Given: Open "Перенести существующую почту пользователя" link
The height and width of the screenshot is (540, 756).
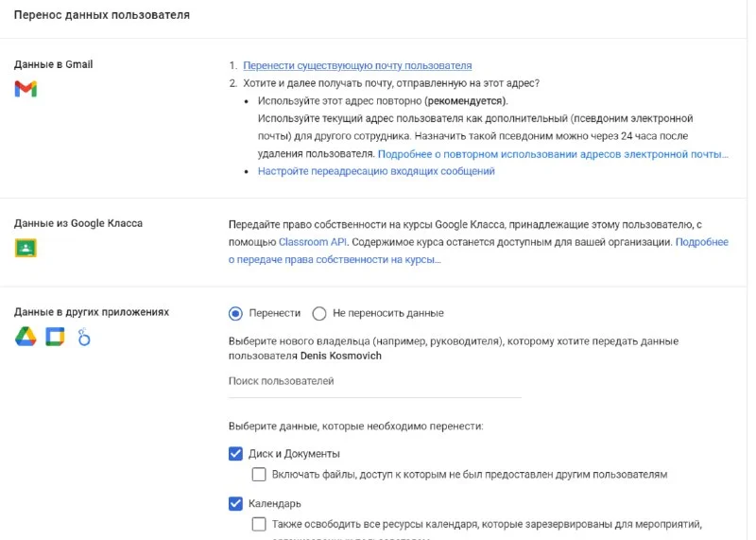Looking at the screenshot, I should (357, 65).
